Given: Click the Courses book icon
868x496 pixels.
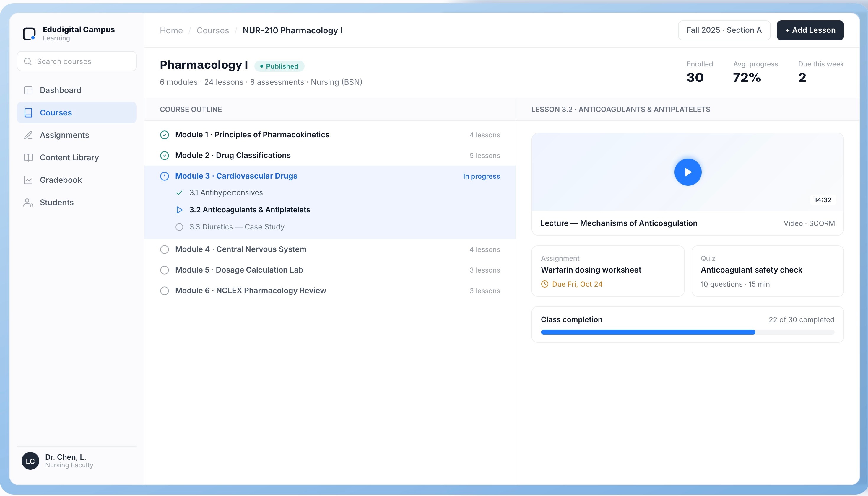Looking at the screenshot, I should (28, 113).
